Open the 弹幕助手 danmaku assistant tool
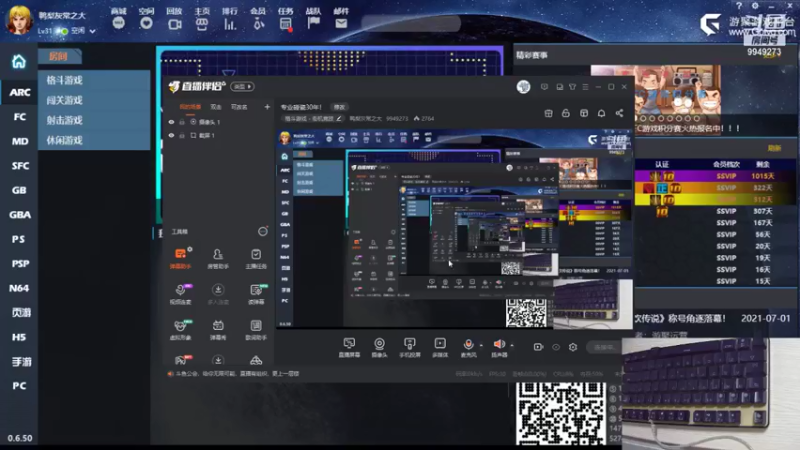Screen dimensions: 800x450 coord(181,258)
